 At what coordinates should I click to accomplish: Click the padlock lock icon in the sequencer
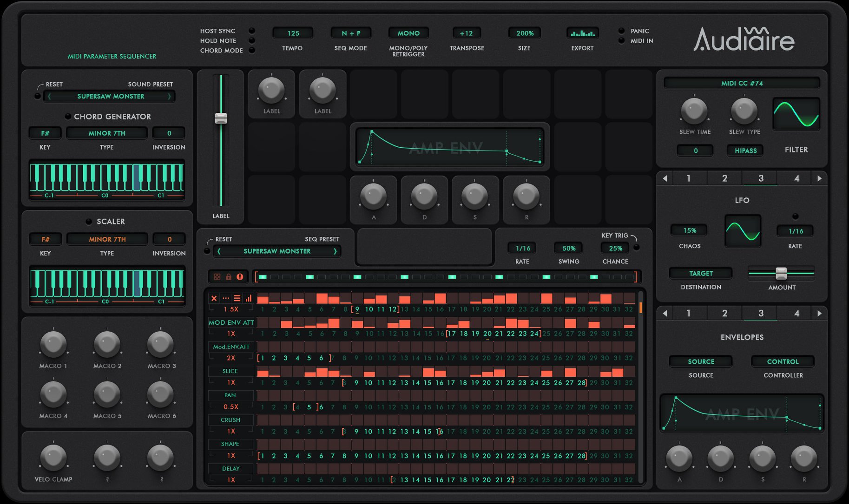tap(228, 277)
